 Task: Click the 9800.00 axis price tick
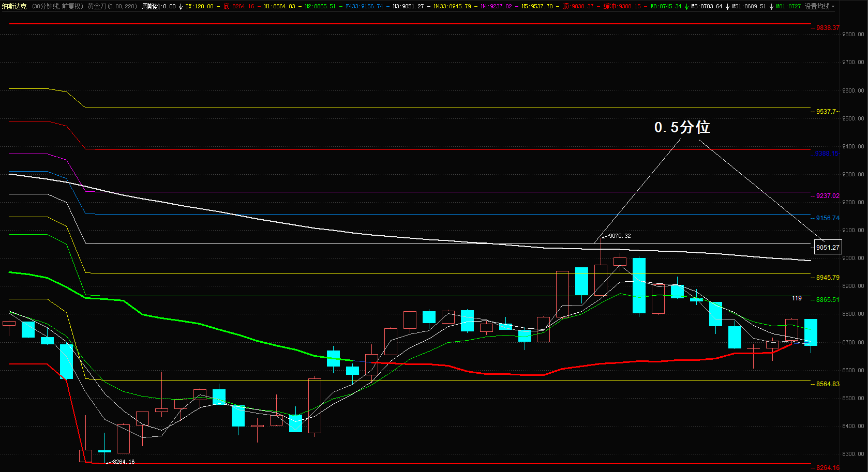pyautogui.click(x=853, y=34)
